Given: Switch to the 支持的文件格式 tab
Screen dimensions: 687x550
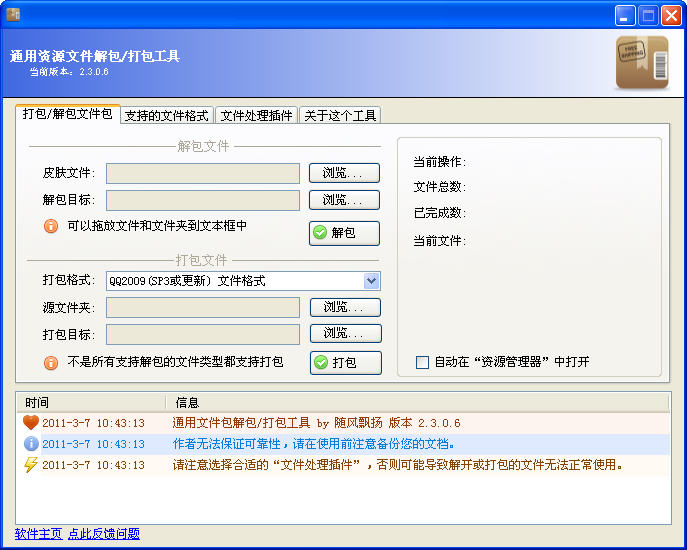Looking at the screenshot, I should coord(166,116).
